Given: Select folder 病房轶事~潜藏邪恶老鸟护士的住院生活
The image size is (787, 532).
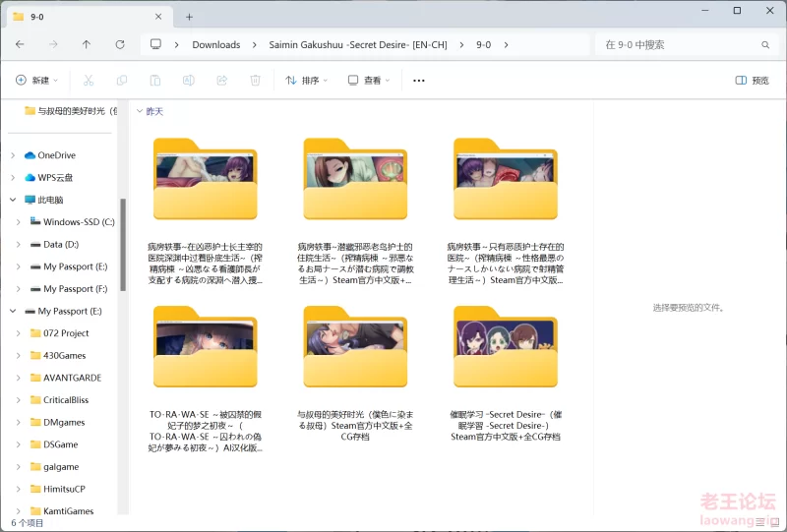Looking at the screenshot, I should (x=355, y=210).
